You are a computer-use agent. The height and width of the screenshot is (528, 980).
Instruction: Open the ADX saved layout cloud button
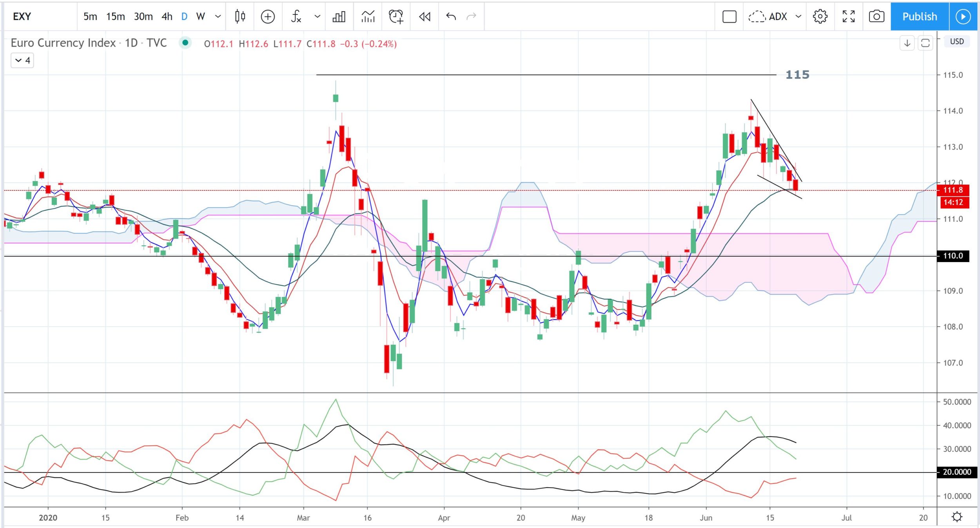pyautogui.click(x=768, y=16)
